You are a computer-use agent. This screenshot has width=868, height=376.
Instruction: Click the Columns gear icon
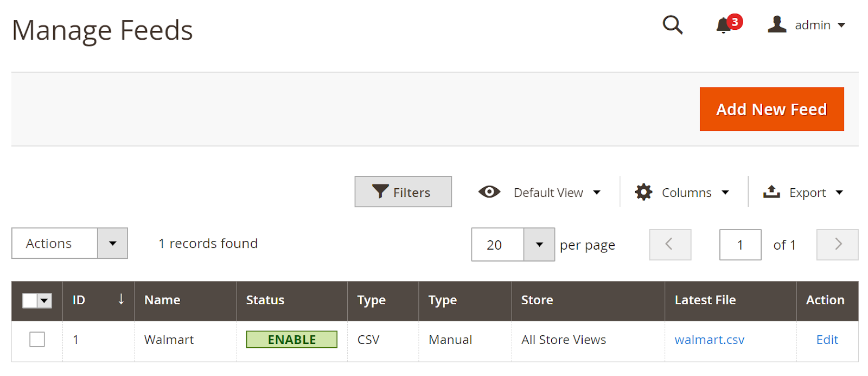pos(643,192)
